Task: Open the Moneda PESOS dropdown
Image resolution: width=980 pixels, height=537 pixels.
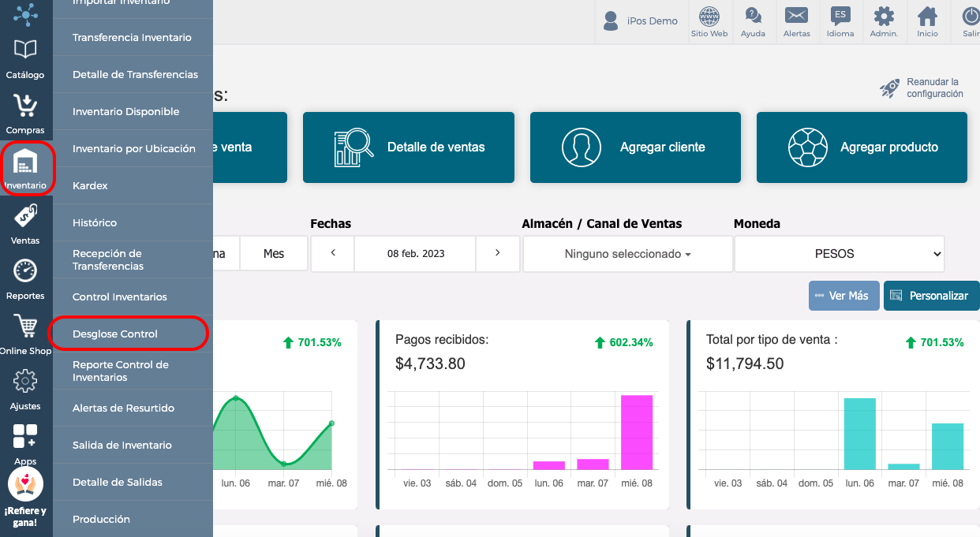Action: (x=840, y=254)
